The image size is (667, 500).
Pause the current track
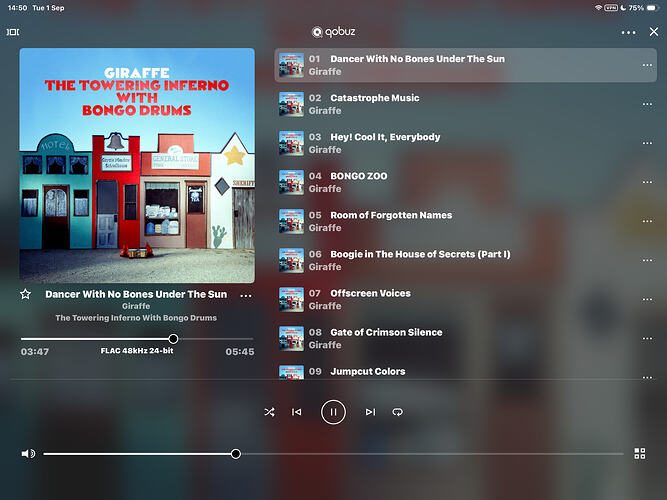pyautogui.click(x=333, y=412)
